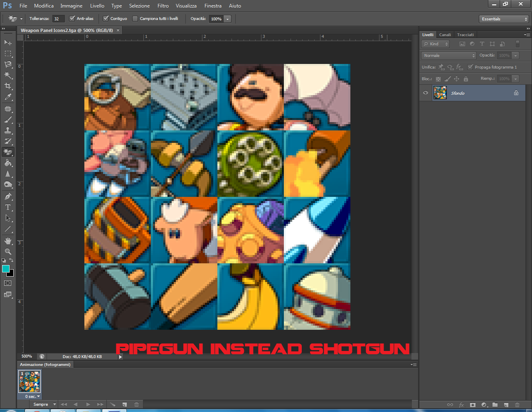This screenshot has width=532, height=412.
Task: Select the Healing Brush tool
Action: coord(8,109)
